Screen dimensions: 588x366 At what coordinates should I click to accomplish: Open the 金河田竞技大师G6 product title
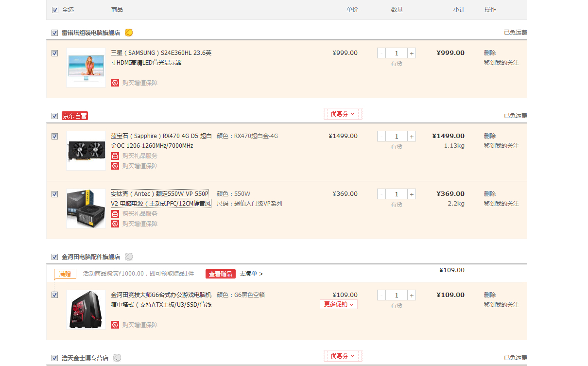[161, 300]
